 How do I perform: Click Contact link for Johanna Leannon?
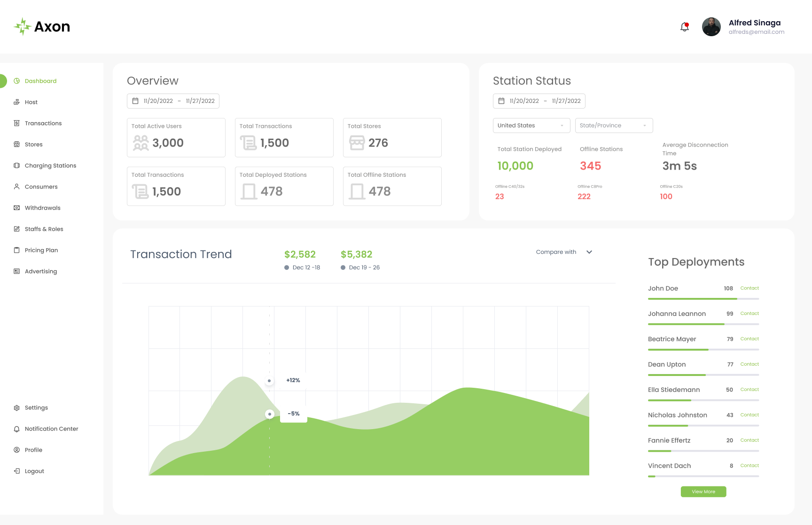pyautogui.click(x=750, y=313)
